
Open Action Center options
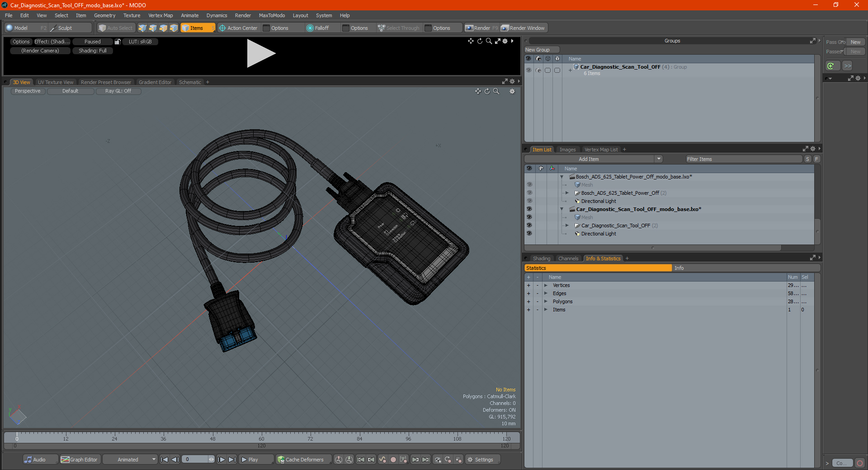point(238,28)
